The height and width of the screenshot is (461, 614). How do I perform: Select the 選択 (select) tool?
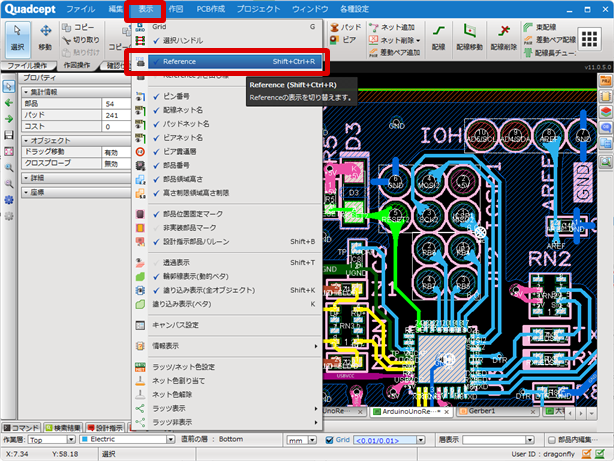[17, 38]
